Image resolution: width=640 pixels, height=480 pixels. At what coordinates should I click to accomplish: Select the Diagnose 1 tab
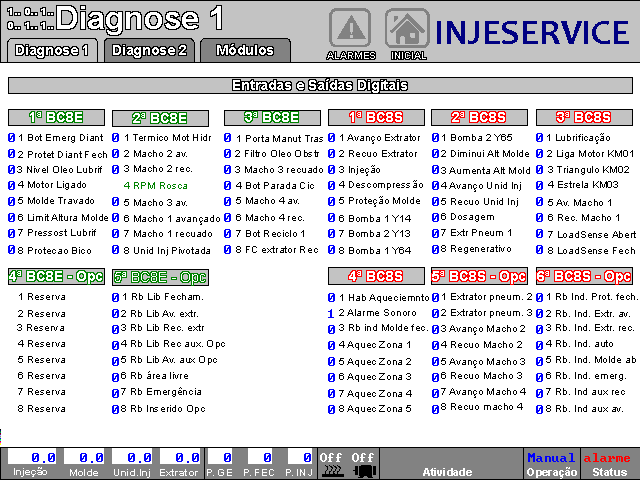[x=51, y=50]
